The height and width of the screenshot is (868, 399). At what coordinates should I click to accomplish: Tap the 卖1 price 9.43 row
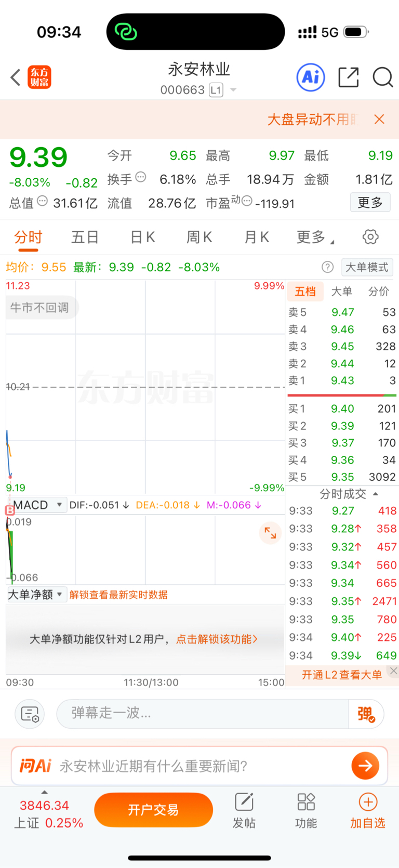click(342, 380)
